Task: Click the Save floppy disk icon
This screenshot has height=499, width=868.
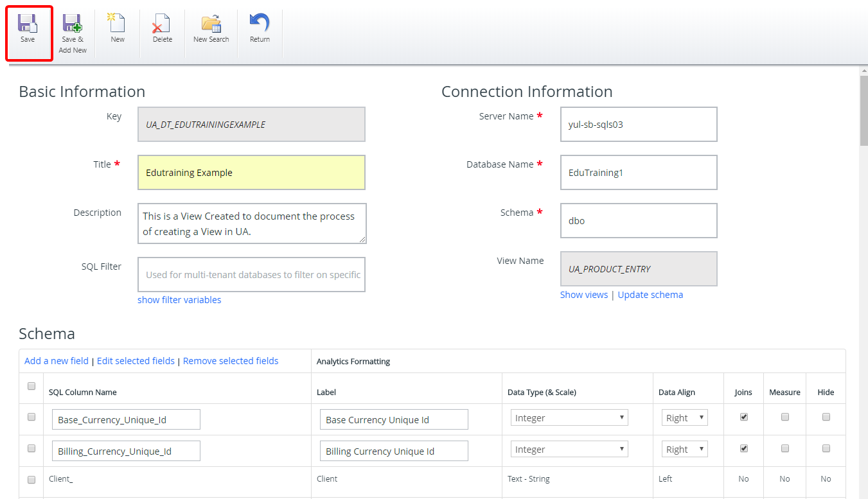Action: click(x=28, y=23)
